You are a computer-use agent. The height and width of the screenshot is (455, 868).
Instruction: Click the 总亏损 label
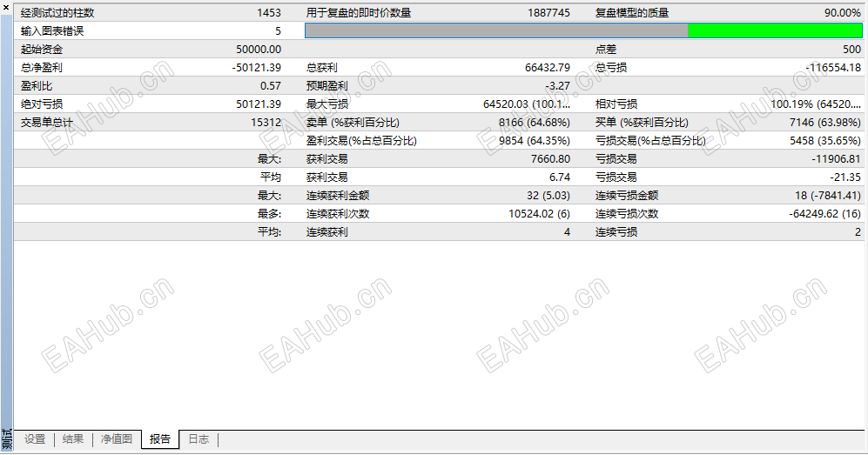coord(611,68)
